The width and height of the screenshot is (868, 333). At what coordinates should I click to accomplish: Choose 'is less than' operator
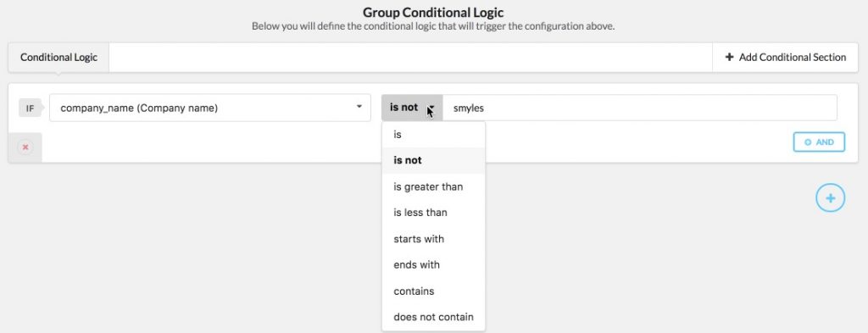tap(433, 213)
